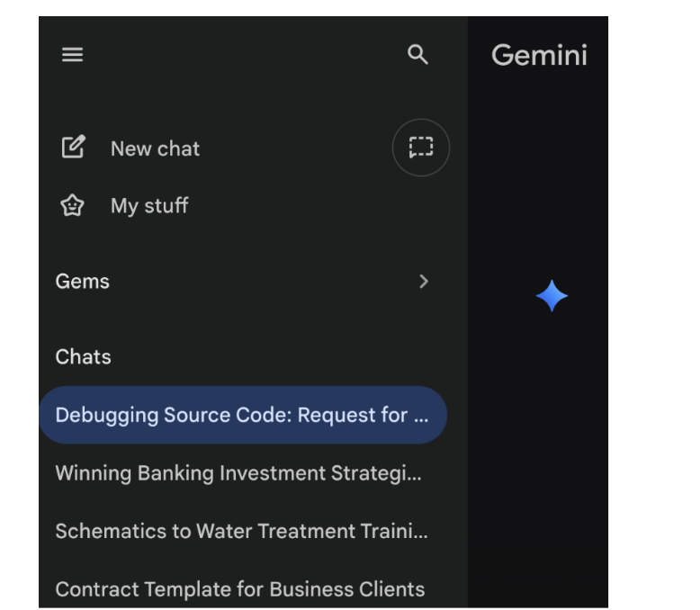Open the Debugging Source Code chat
The height and width of the screenshot is (610, 700).
(x=232, y=416)
